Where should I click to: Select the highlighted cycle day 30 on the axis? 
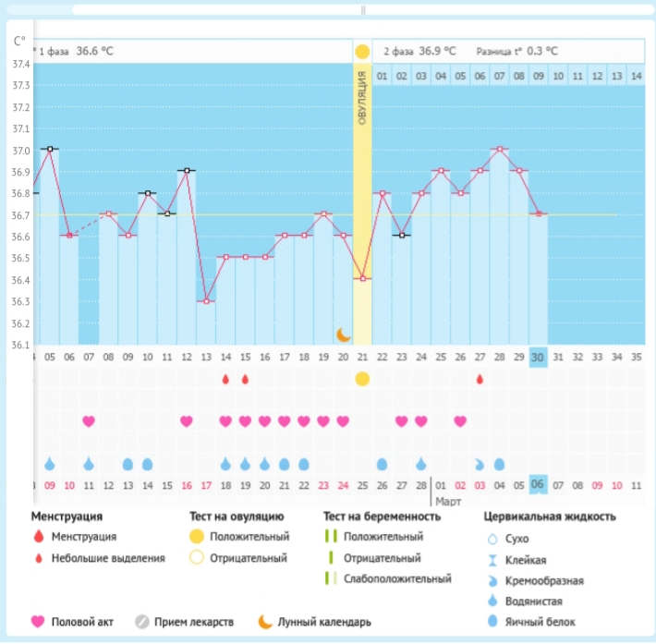coord(538,358)
